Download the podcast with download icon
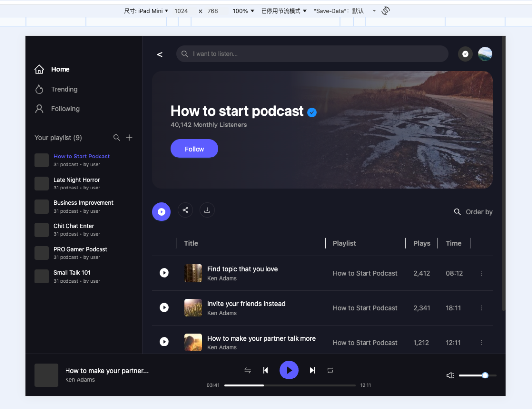The height and width of the screenshot is (409, 532). 207,210
